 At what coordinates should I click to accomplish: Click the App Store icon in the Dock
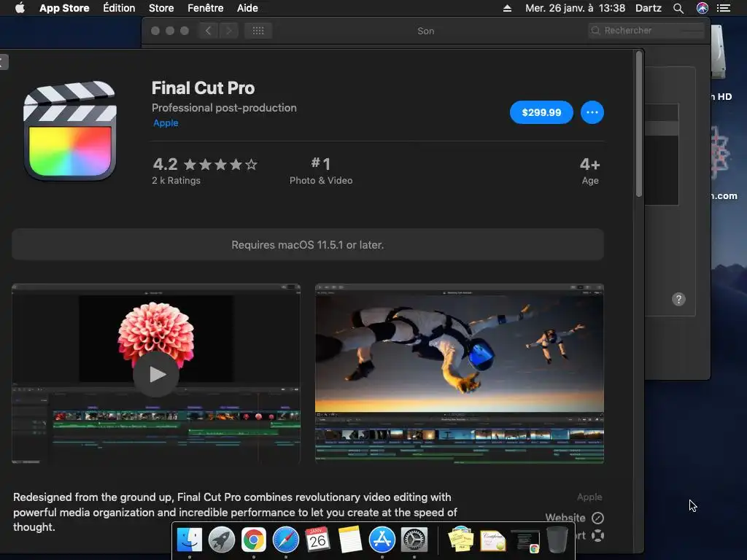pos(382,540)
